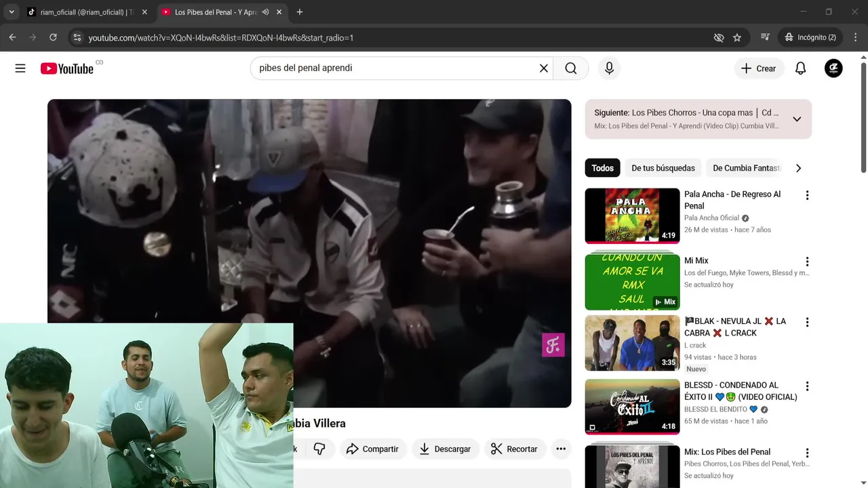This screenshot has height=488, width=868.
Task: Open options for Mi Mix
Action: click(x=807, y=262)
